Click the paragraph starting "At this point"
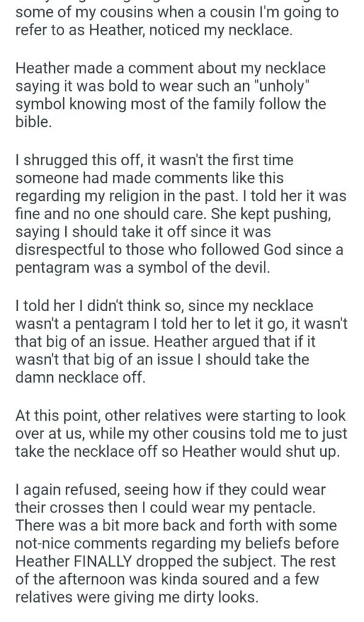Screen dimensions: 364x622 point(181,432)
